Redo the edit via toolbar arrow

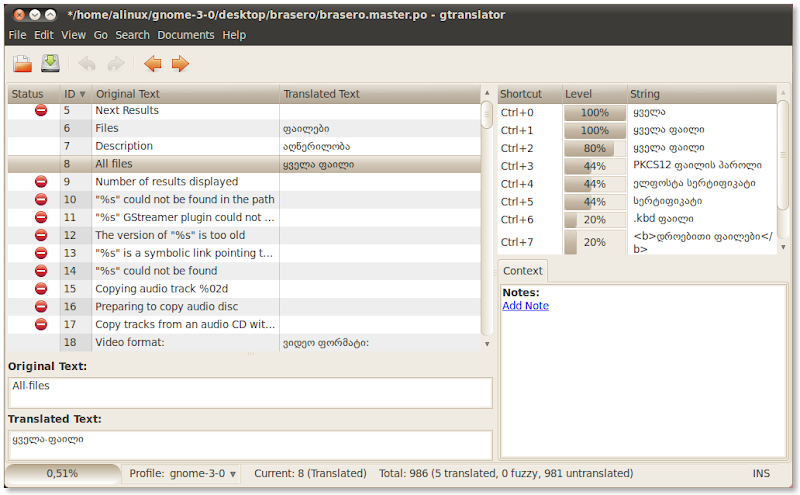pos(116,64)
